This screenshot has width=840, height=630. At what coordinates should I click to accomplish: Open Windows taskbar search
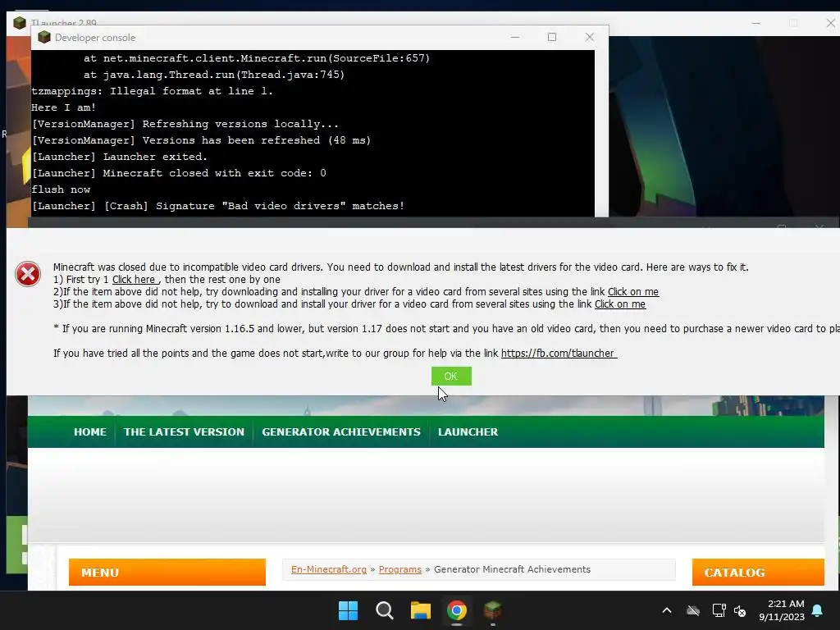[x=384, y=610]
